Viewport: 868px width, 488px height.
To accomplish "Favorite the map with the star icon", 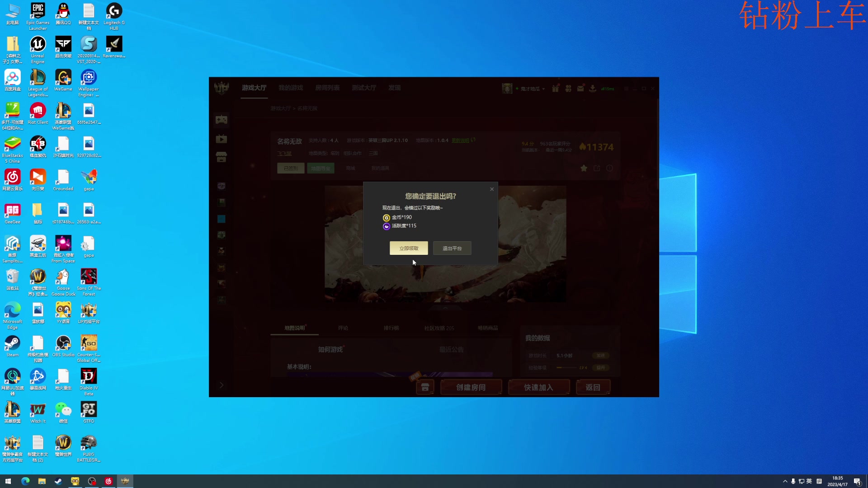I will 584,168.
